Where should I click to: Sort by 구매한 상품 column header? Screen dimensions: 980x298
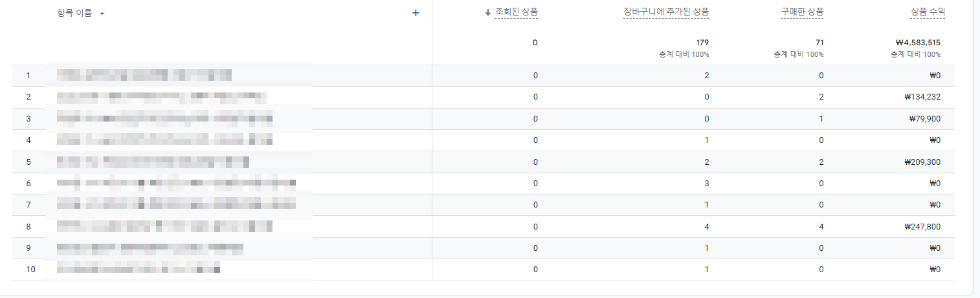(802, 12)
